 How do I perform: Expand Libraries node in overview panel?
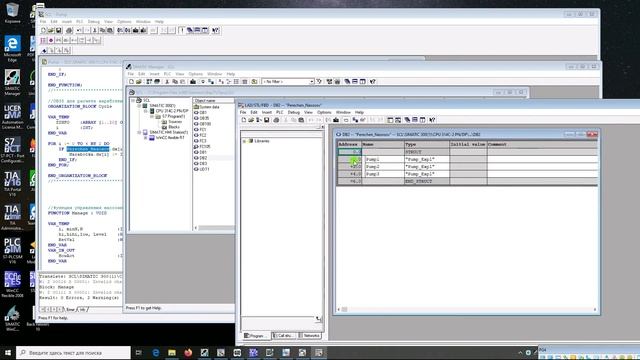[x=244, y=141]
